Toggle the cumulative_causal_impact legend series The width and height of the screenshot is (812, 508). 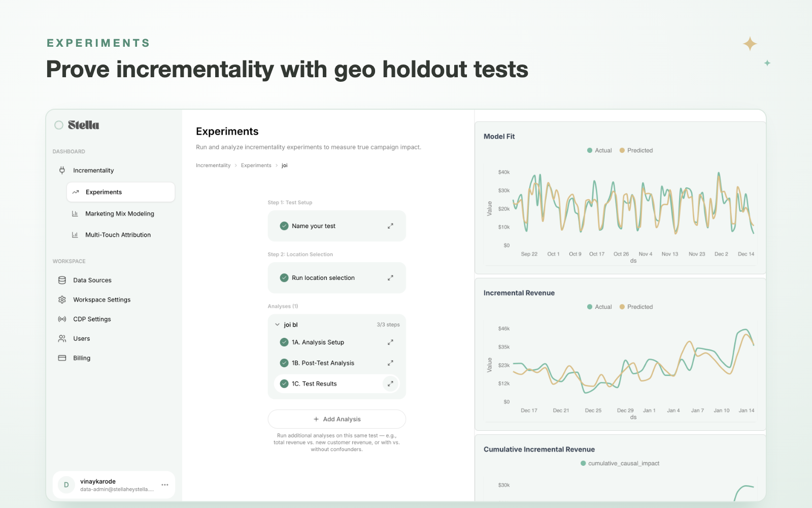pyautogui.click(x=620, y=463)
